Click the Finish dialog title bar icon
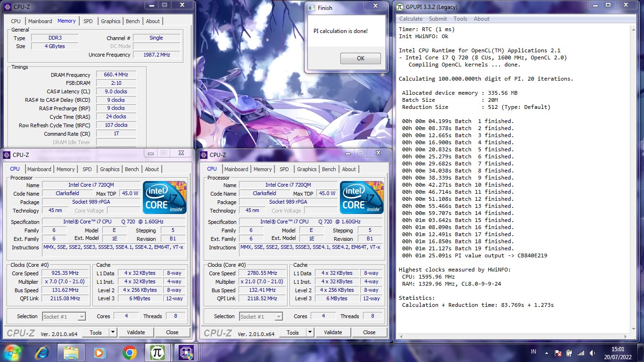 pyautogui.click(x=312, y=8)
